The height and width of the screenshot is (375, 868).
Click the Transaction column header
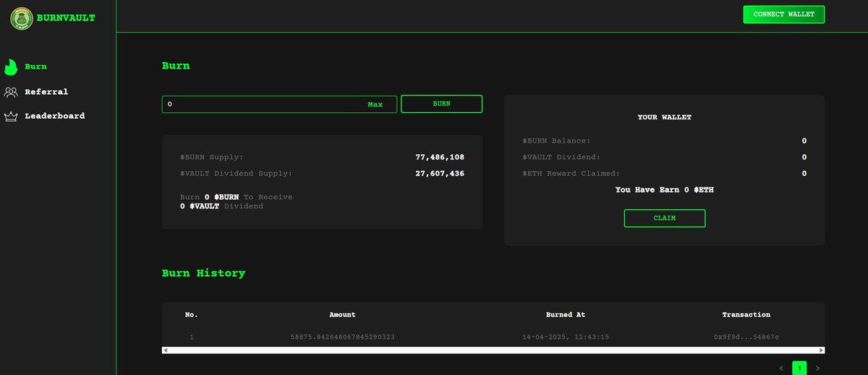pos(746,315)
